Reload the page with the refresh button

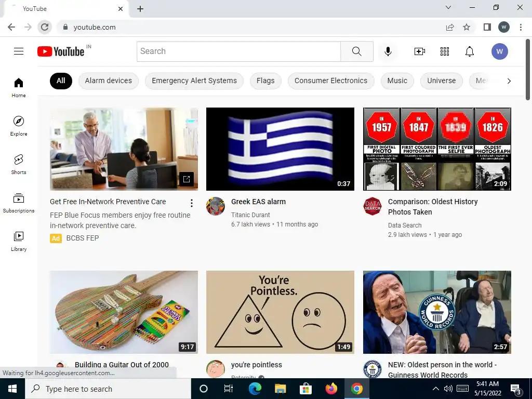click(45, 27)
